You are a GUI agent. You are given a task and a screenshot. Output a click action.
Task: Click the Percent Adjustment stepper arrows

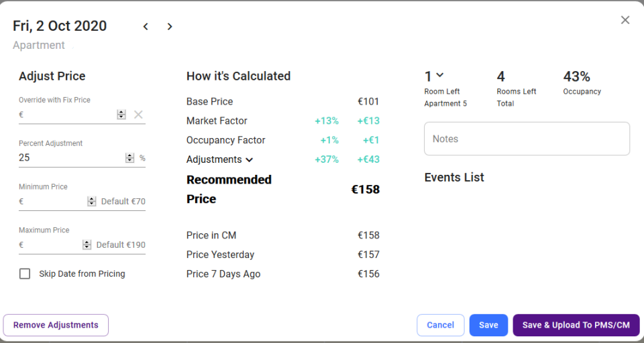click(x=129, y=158)
